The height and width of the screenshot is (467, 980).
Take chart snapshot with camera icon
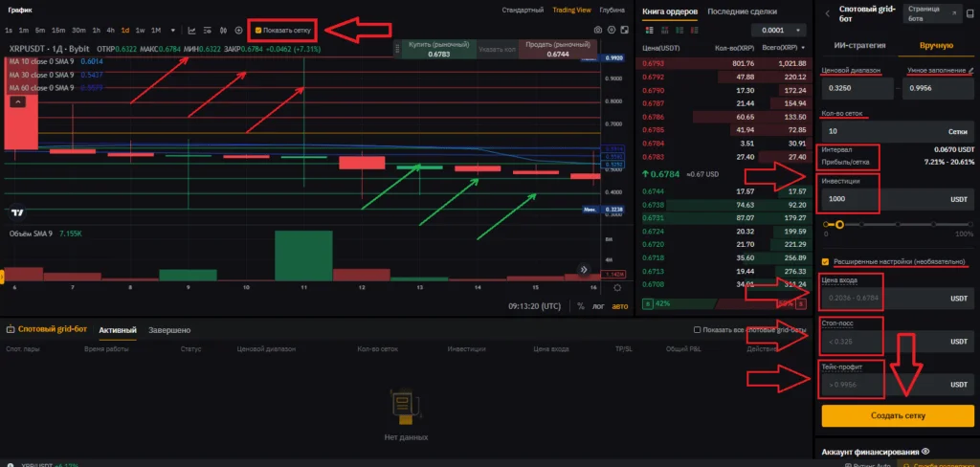[598, 30]
